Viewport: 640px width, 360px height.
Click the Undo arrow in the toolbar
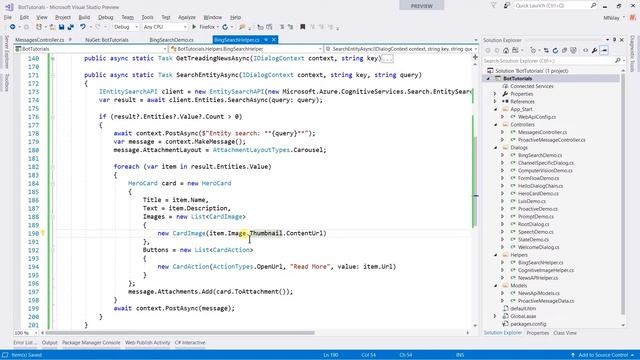click(83, 27)
